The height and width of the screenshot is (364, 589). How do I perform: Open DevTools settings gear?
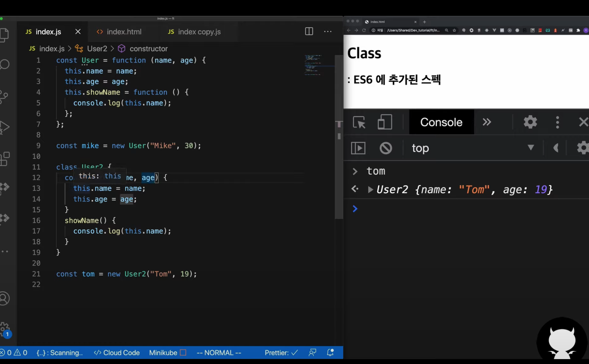(530, 122)
